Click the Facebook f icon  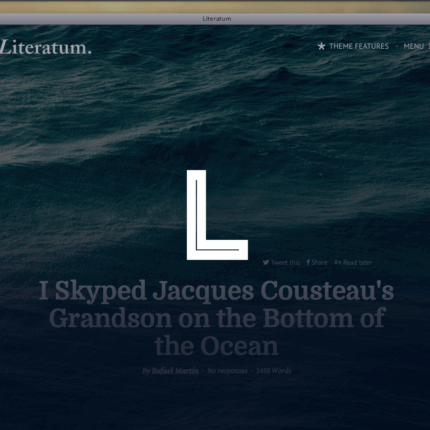(308, 262)
